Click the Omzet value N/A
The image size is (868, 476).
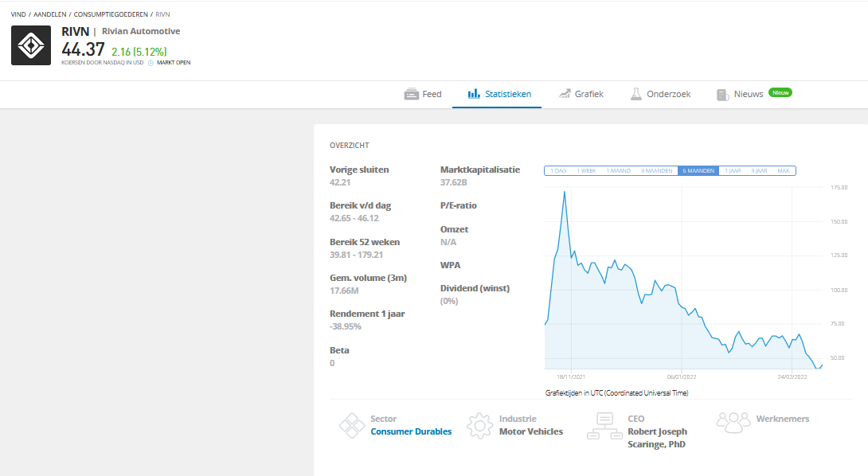tap(448, 243)
